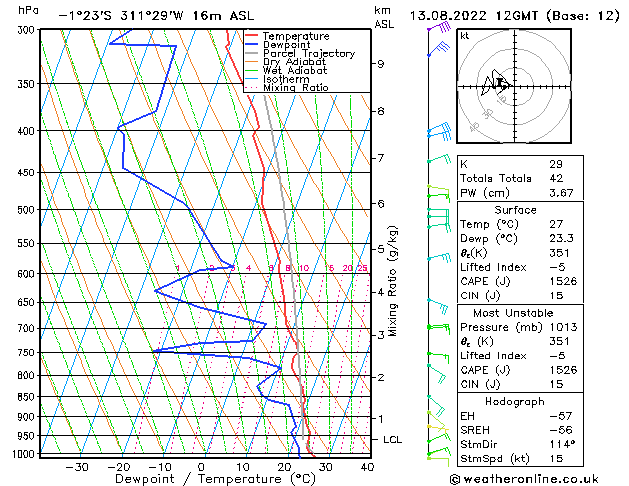Click the Mixing Ratio legend label
629x486 pixels.
click(296, 87)
